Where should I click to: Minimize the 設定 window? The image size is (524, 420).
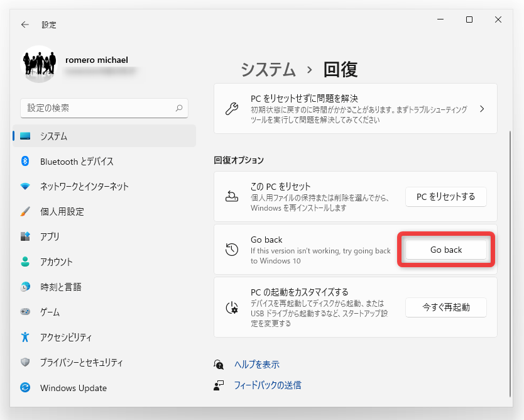[440, 19]
